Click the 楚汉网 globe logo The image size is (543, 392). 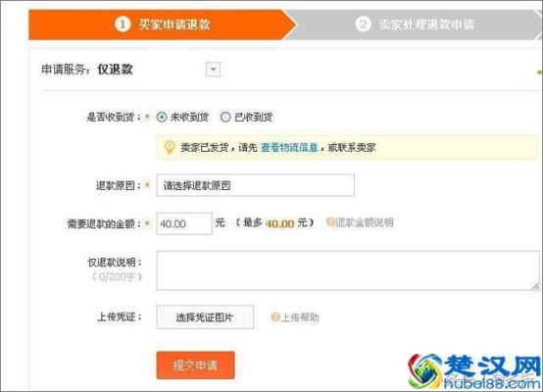[x=425, y=371]
